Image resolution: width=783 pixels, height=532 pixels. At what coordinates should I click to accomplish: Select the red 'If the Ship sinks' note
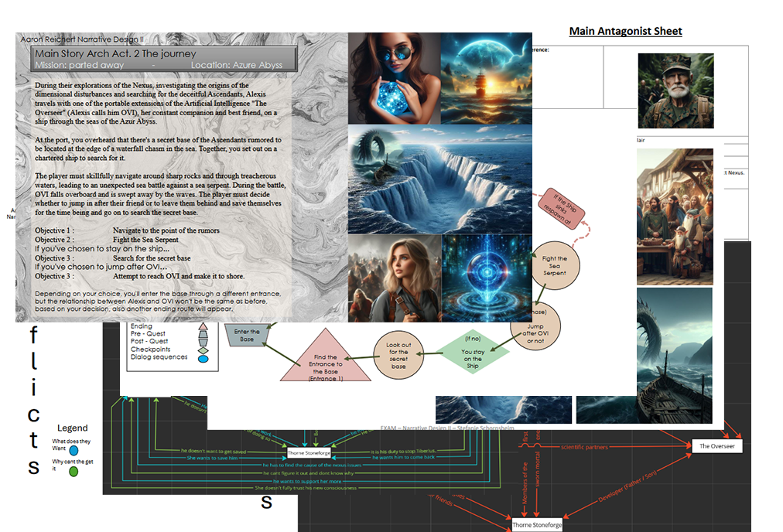tap(560, 209)
